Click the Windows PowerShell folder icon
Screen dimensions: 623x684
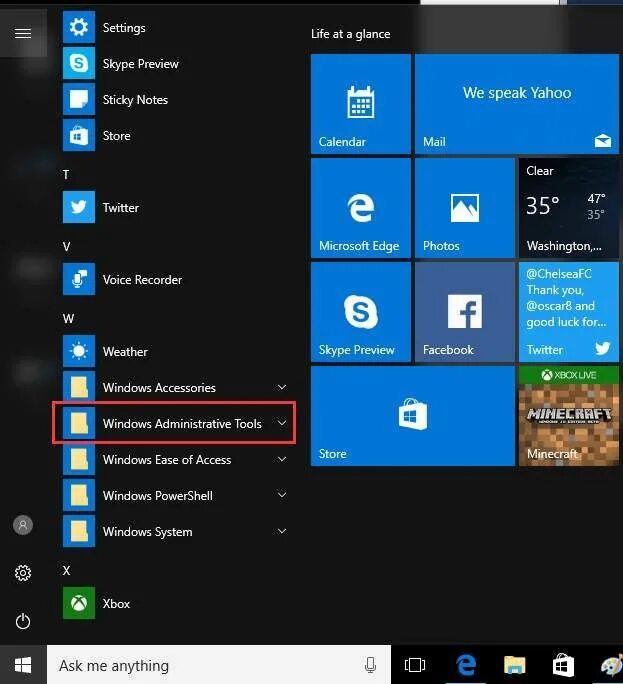79,495
